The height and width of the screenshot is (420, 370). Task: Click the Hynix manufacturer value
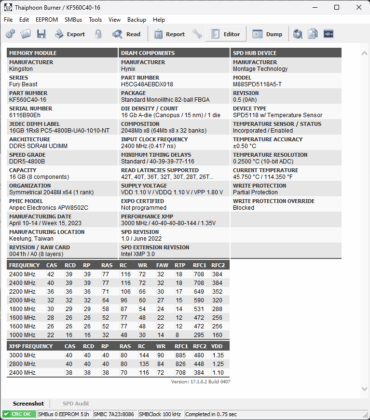click(x=128, y=69)
